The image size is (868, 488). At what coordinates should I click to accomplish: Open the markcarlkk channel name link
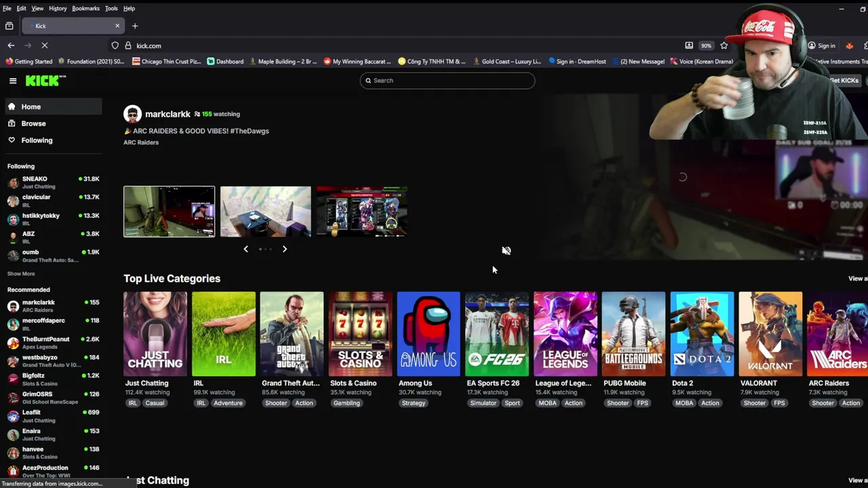click(x=167, y=114)
